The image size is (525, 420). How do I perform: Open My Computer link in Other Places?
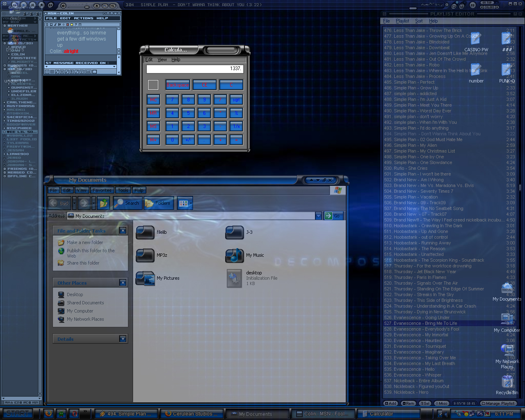click(x=80, y=311)
